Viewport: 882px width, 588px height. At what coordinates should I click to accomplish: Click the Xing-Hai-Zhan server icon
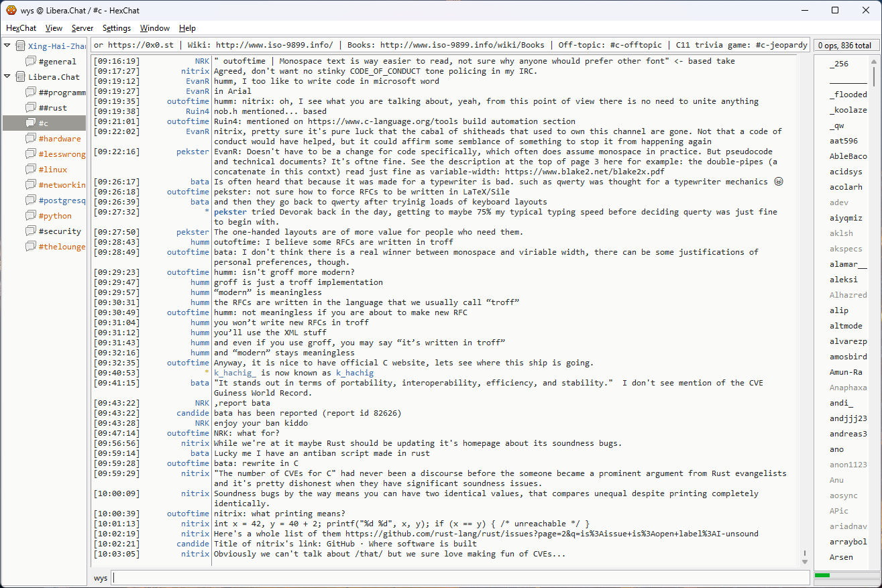(x=20, y=46)
